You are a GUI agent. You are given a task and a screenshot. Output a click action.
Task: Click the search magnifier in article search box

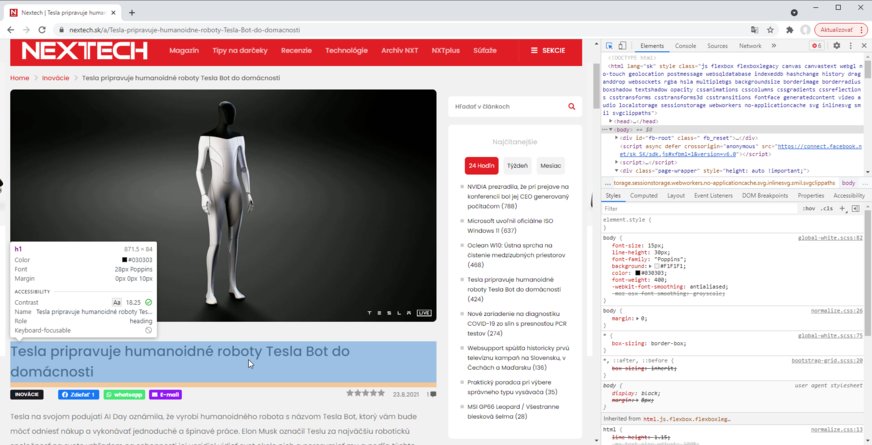pos(570,106)
